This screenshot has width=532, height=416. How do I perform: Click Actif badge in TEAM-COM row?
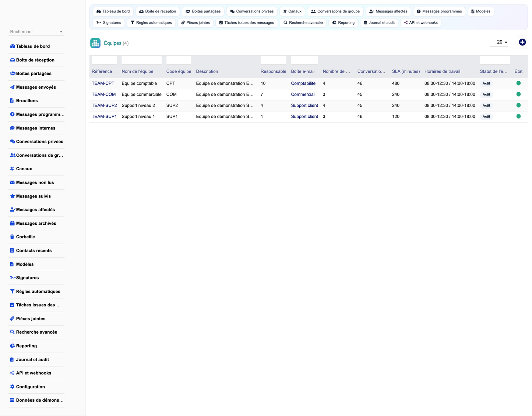click(x=486, y=95)
